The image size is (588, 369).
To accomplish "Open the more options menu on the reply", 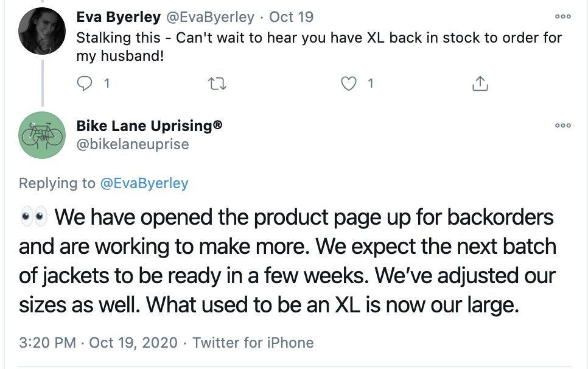I will [562, 125].
